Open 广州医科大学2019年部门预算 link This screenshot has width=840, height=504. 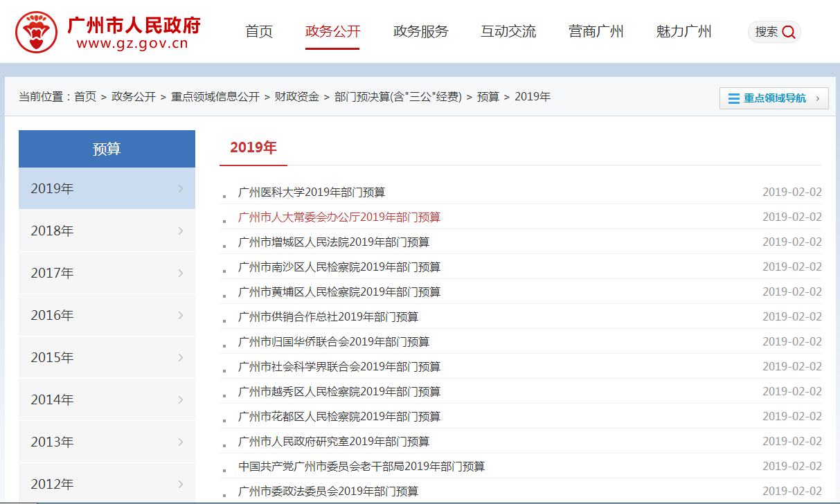[312, 192]
